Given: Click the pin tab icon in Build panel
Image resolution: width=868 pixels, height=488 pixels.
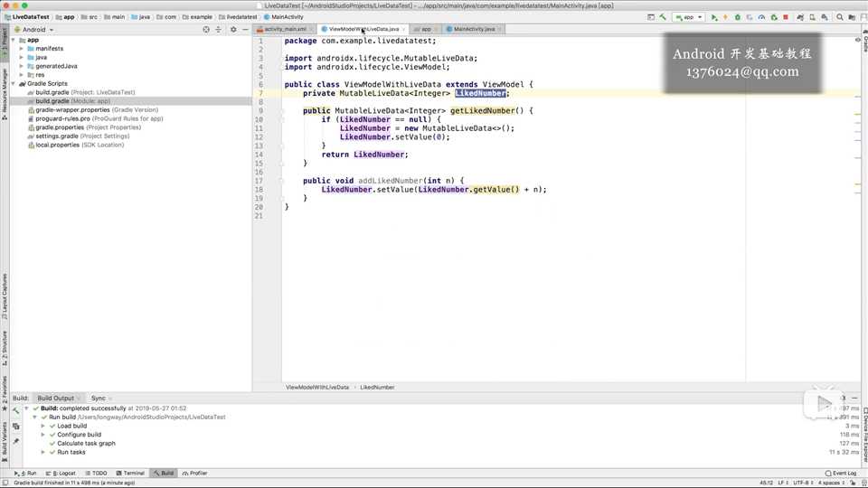Looking at the screenshot, I should pyautogui.click(x=15, y=441).
